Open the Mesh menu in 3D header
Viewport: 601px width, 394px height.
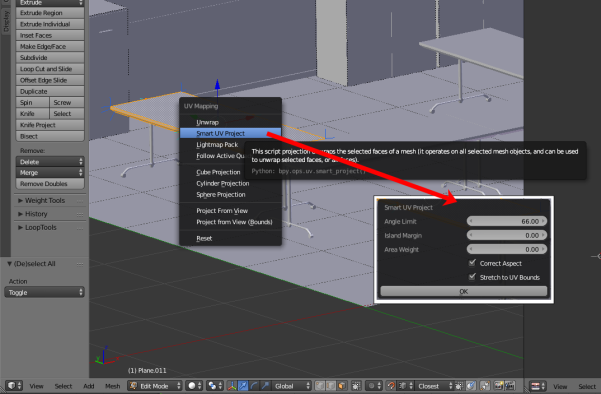(x=112, y=386)
